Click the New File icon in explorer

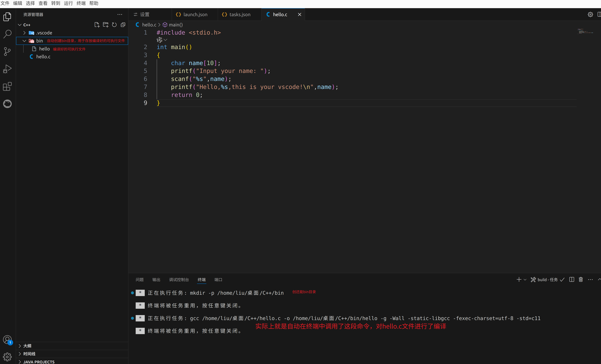(x=97, y=25)
